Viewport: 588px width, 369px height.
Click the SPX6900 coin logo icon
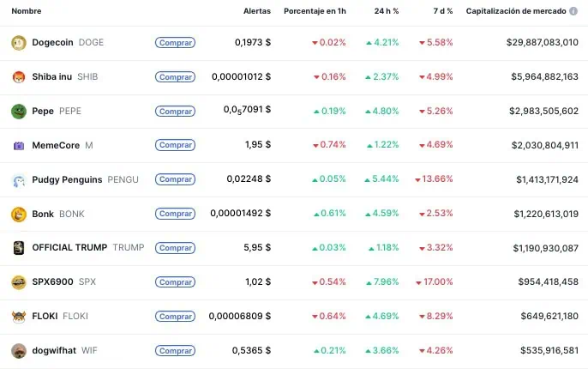coord(18,282)
